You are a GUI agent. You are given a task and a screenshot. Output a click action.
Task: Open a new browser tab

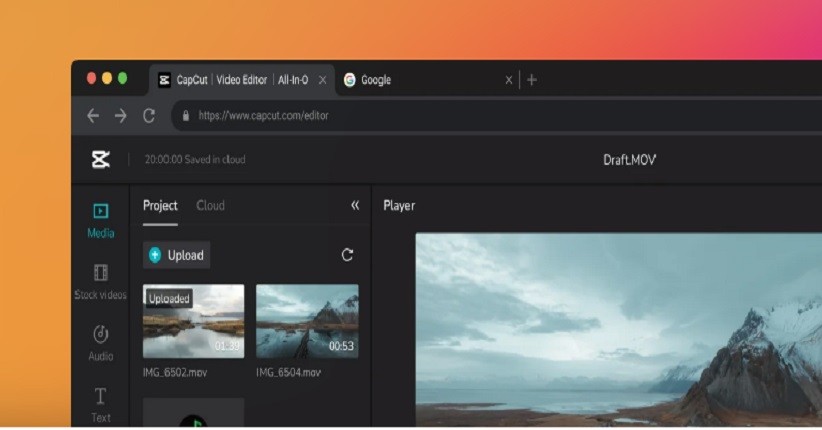click(x=532, y=80)
